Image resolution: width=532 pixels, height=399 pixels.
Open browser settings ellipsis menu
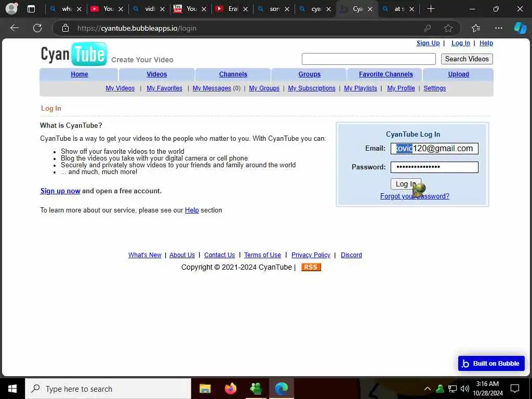[x=498, y=28]
